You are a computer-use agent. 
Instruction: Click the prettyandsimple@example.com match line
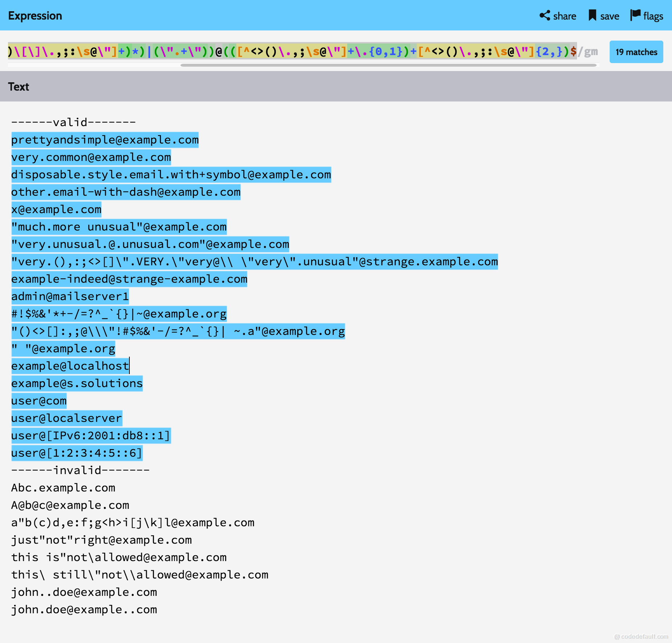tap(105, 140)
